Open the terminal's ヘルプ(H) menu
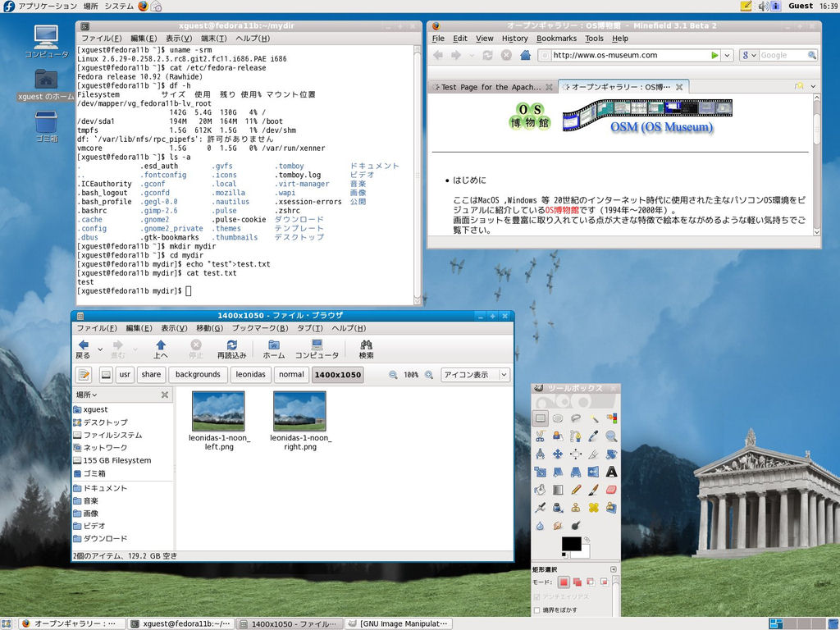The height and width of the screenshot is (630, 840). (253, 39)
